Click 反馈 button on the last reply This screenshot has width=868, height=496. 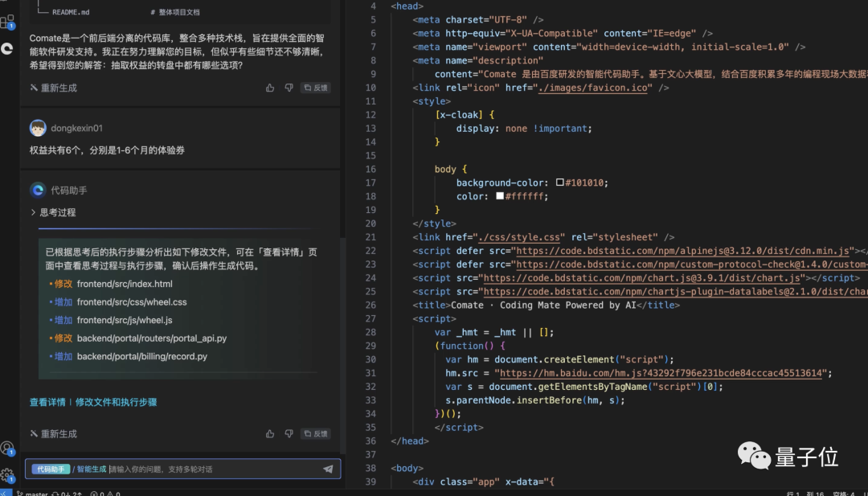click(315, 433)
